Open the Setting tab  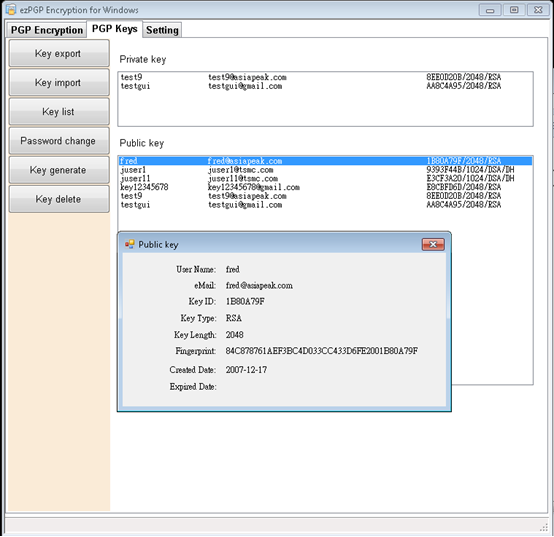click(162, 30)
